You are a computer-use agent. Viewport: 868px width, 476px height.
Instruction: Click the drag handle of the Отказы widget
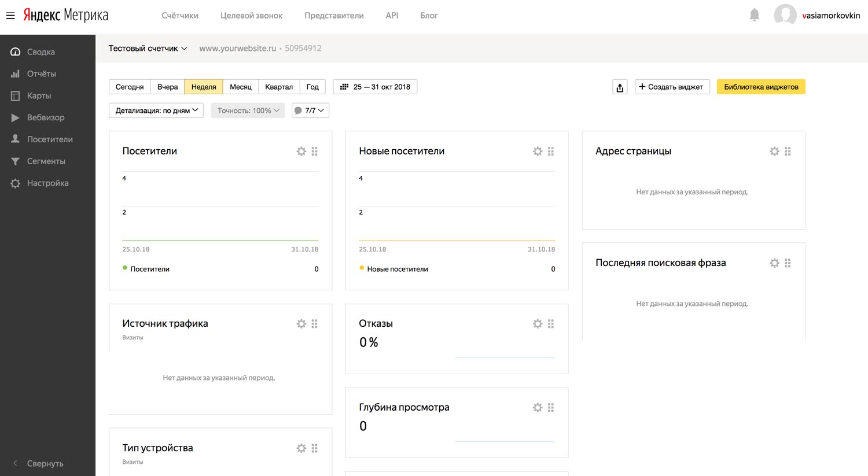(551, 324)
